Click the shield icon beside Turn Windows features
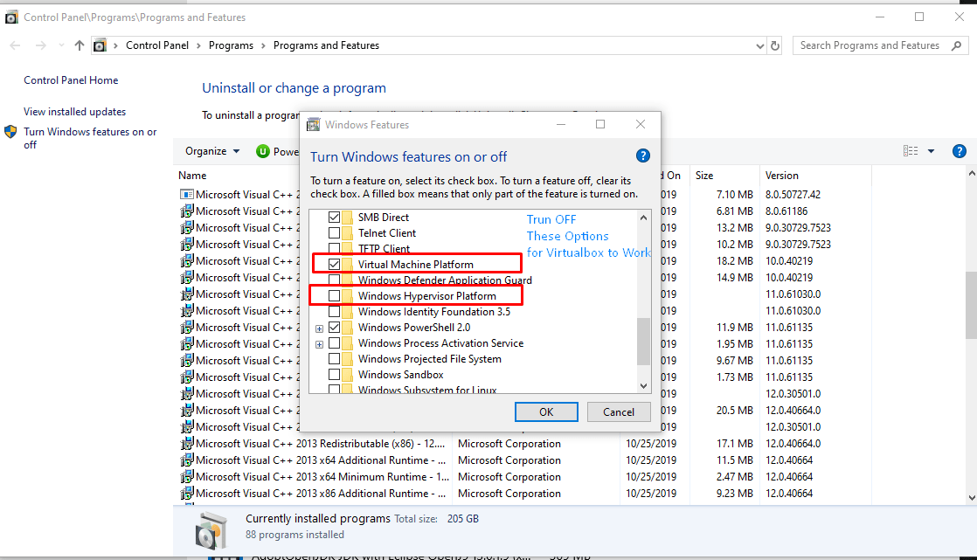 tap(10, 132)
